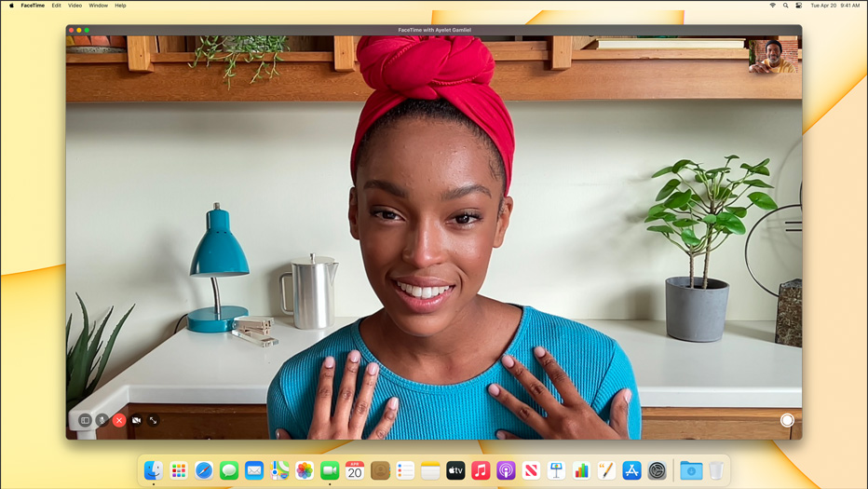Click the date and time in menu bar

pos(835,6)
